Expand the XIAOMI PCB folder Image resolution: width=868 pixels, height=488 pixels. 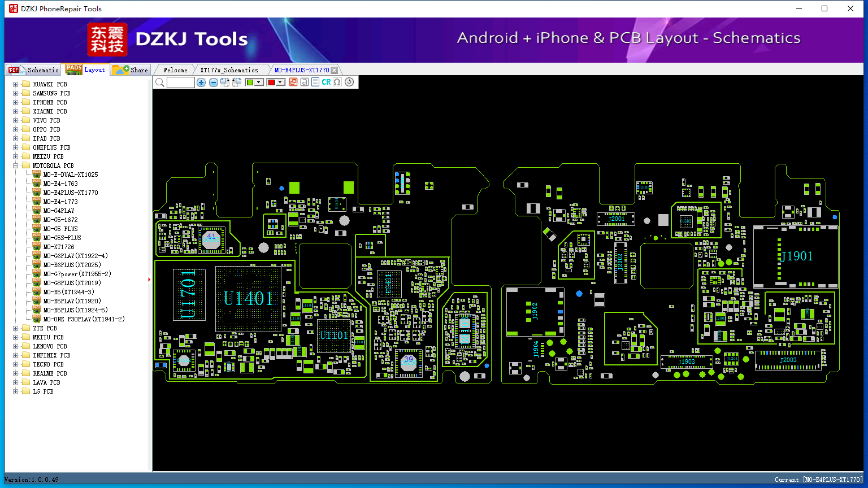(16, 111)
